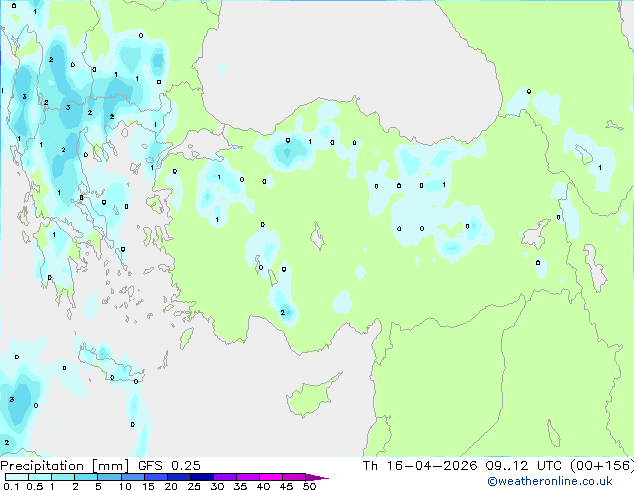Click the '50' legend scale label

pyautogui.click(x=309, y=486)
